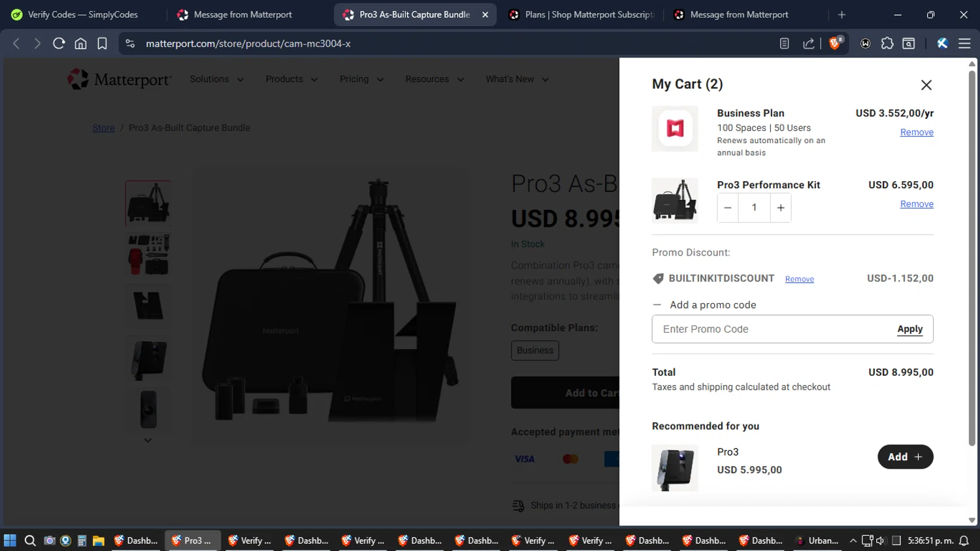Select the second accessories product thumbnail
980x551 pixels.
click(x=148, y=255)
